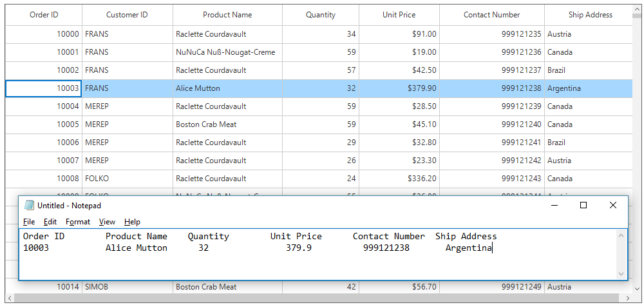Click the Quantity column header
Viewport: 644px width, 305px height.
point(321,15)
